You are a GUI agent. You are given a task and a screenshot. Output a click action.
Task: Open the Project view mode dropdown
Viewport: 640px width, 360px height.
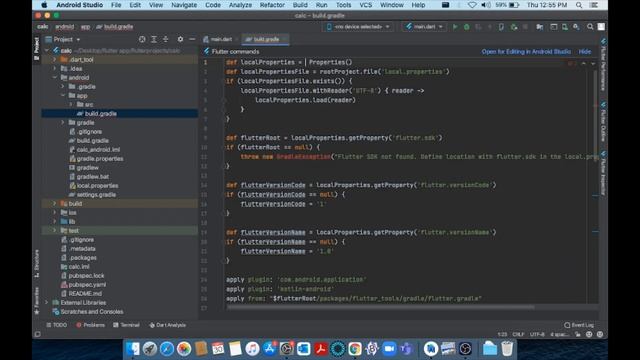tap(63, 40)
